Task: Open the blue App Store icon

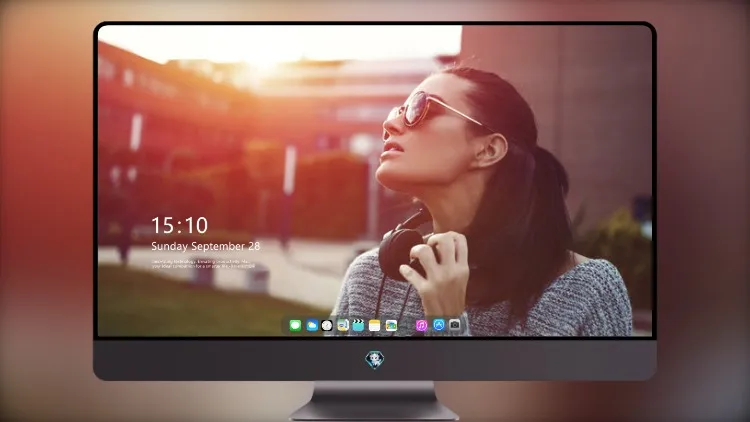Action: click(x=439, y=325)
